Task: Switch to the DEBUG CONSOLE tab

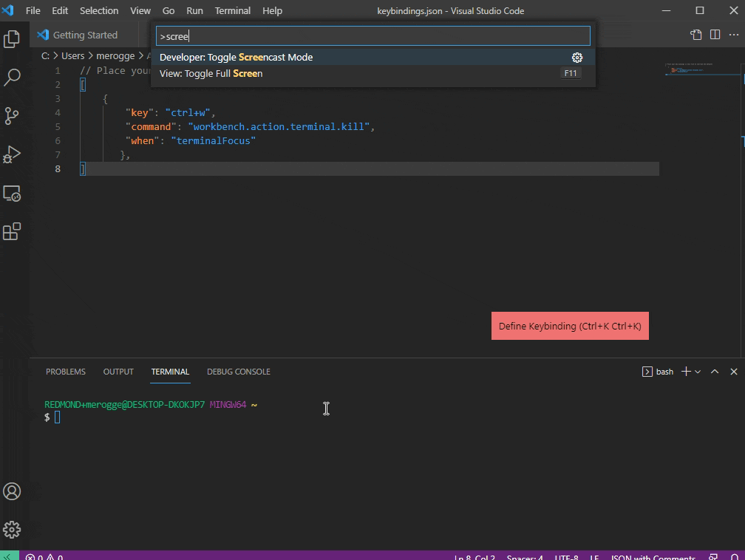Action: click(238, 372)
